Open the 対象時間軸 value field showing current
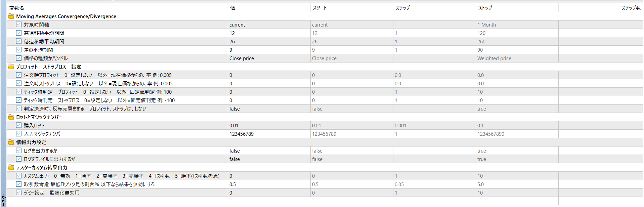644x207 pixels. click(269, 25)
